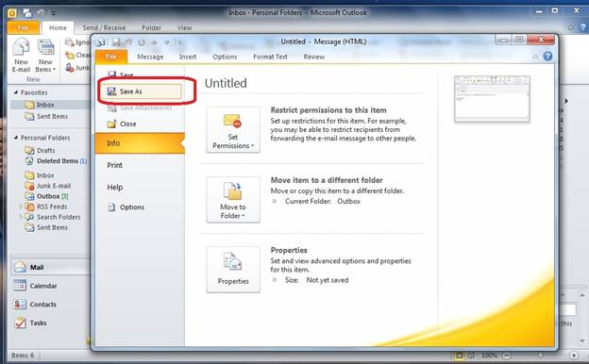Open Set Permissions dropdown button
The height and width of the screenshot is (364, 589).
(233, 130)
